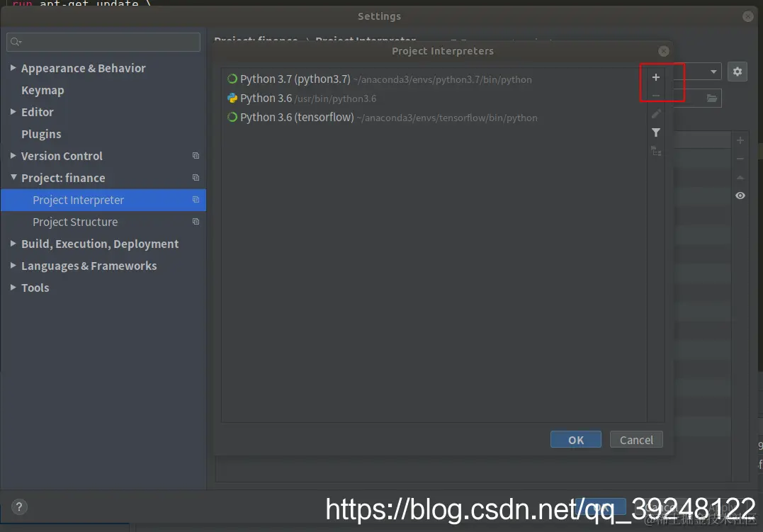Open Languages & Frameworks label

click(89, 266)
